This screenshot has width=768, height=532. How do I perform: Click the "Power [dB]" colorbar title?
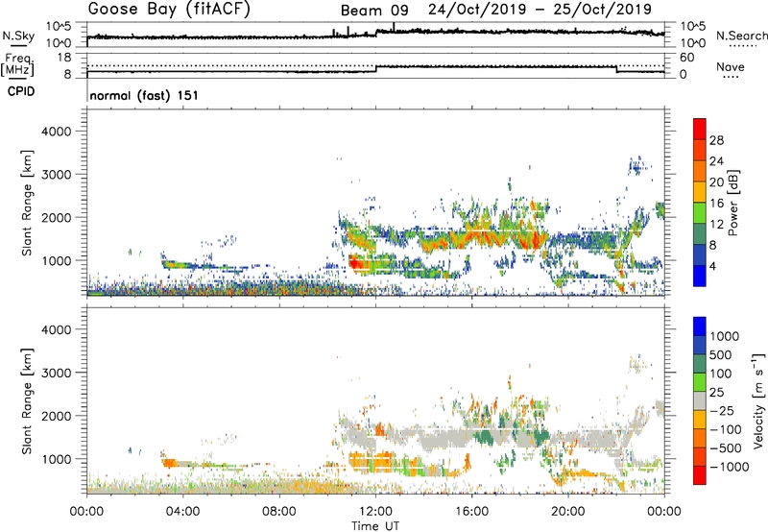tap(732, 203)
